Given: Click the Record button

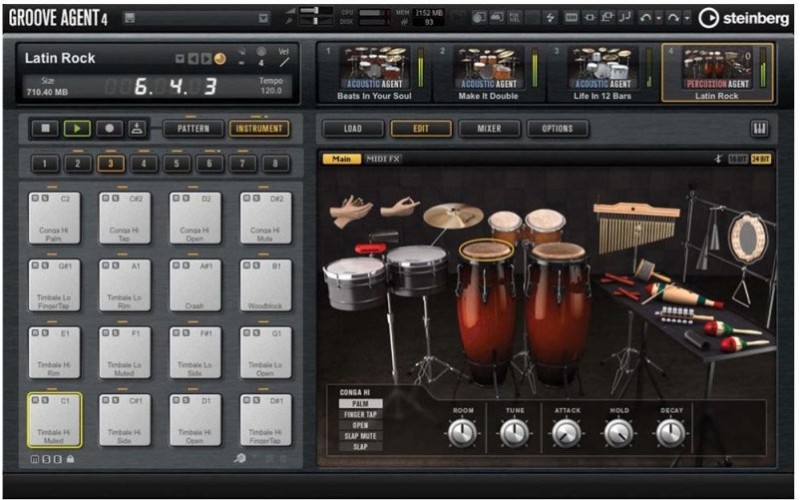Looking at the screenshot, I should tap(107, 128).
